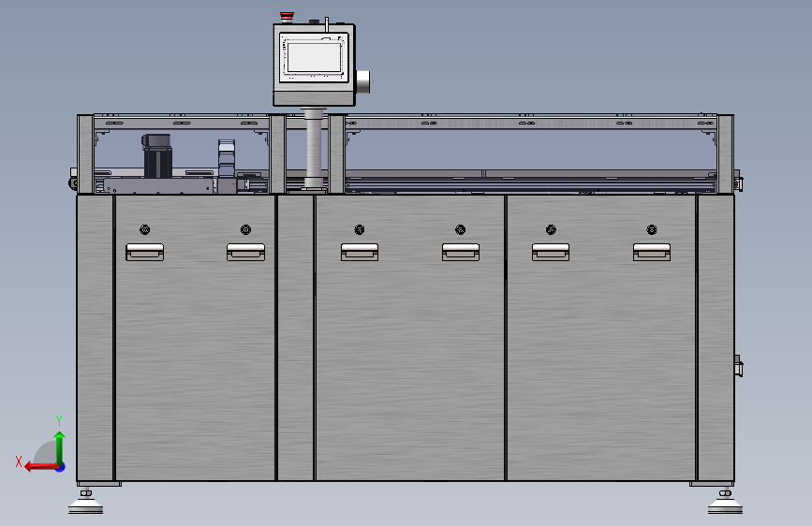Select the right leveling foot of the machine
Image resolution: width=812 pixels, height=526 pixels.
(725, 503)
